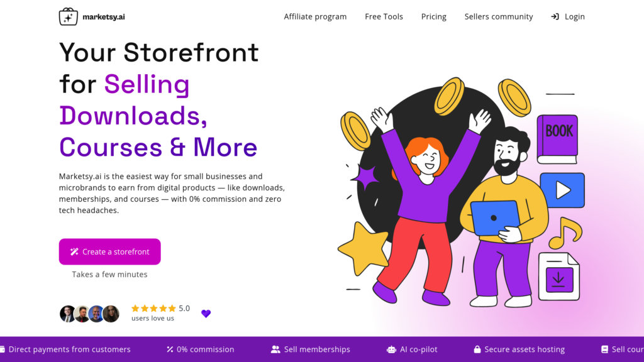The width and height of the screenshot is (644, 362).
Task: Open the Free Tools menu
Action: click(x=384, y=17)
